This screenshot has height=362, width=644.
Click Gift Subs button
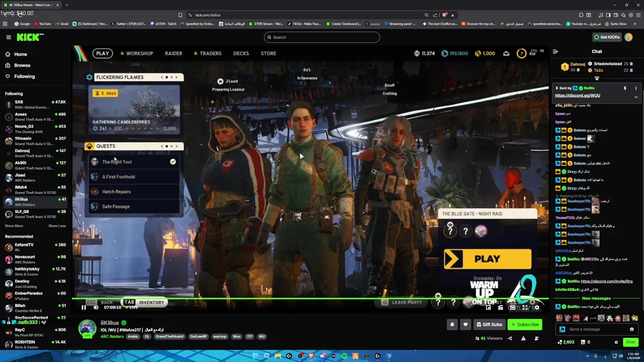(x=489, y=324)
